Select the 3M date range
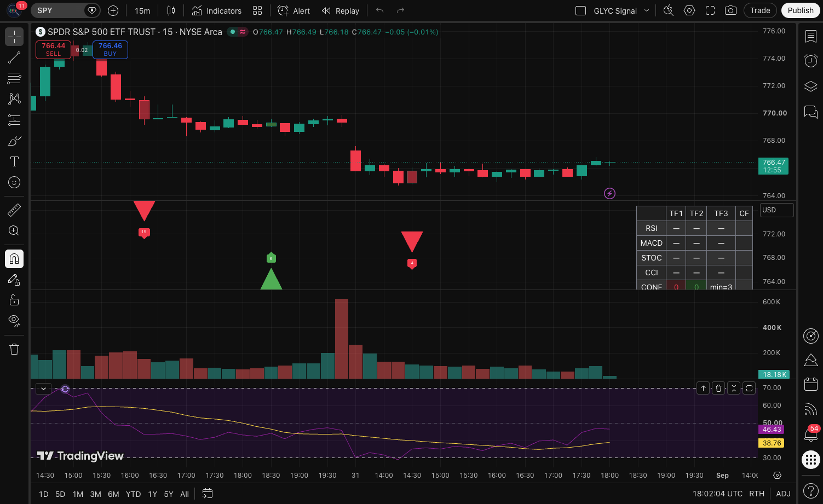The width and height of the screenshot is (823, 504). click(x=95, y=494)
